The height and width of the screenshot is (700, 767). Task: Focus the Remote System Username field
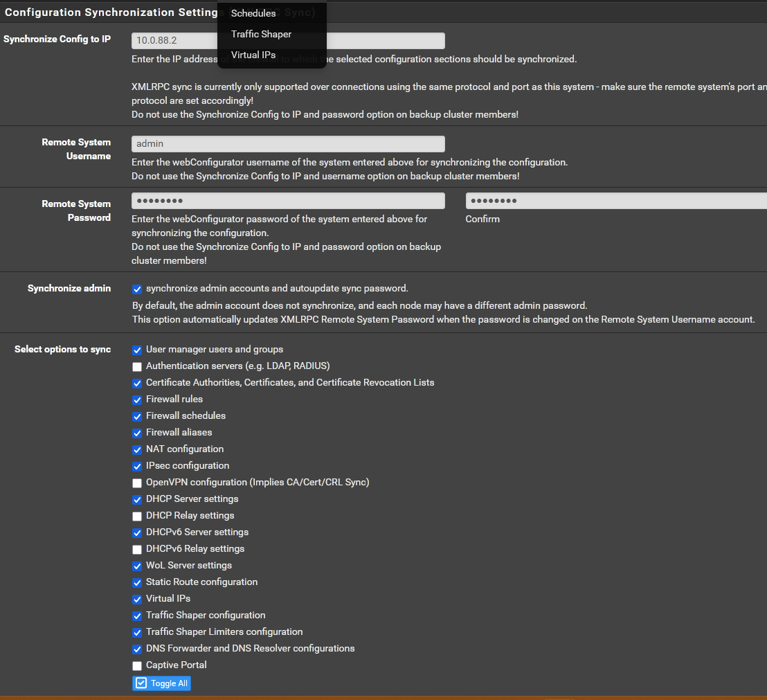tap(288, 144)
